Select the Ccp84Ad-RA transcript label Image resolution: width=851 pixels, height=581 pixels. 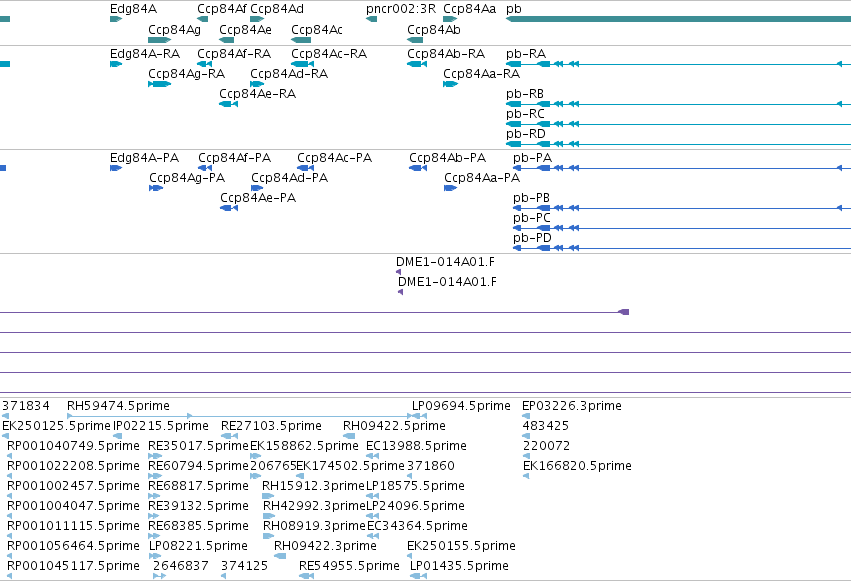coord(289,74)
